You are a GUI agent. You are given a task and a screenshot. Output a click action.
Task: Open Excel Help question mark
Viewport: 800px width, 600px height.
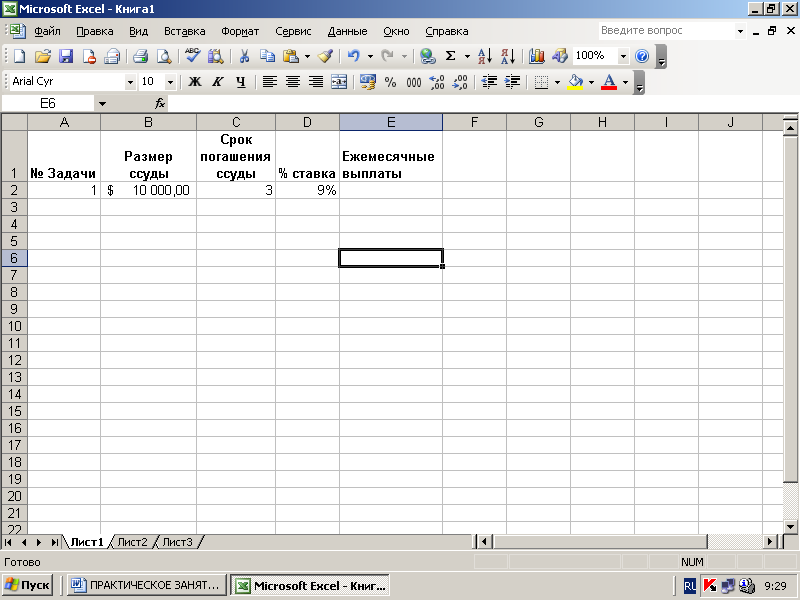coord(642,56)
